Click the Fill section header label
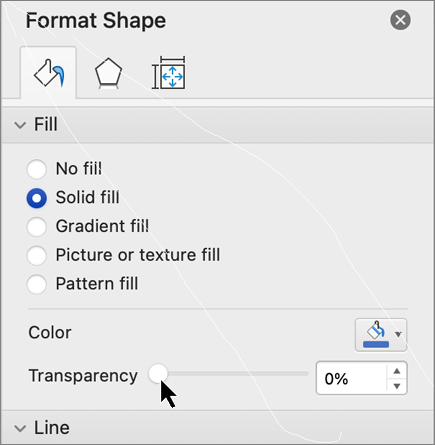The image size is (435, 445). (x=46, y=124)
